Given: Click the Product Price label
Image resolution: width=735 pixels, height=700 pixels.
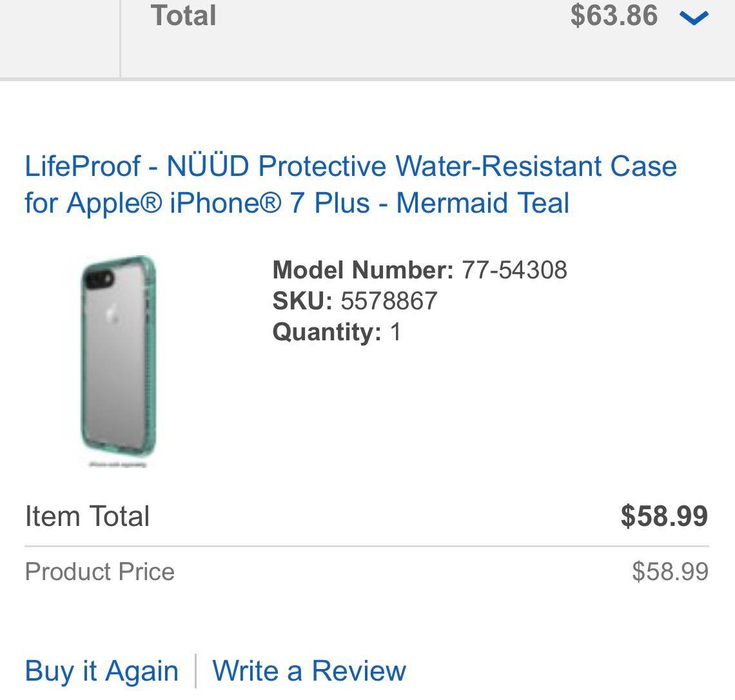Looking at the screenshot, I should (x=99, y=572).
